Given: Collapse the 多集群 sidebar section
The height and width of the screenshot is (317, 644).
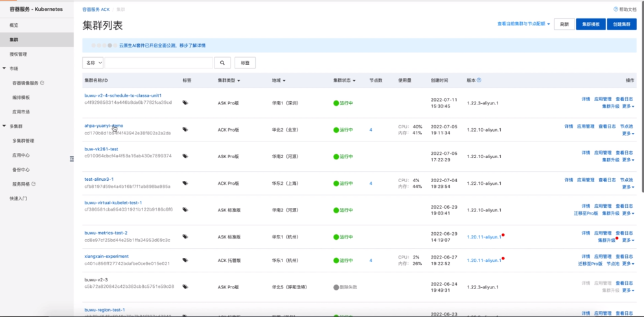Looking at the screenshot, I should [4, 126].
